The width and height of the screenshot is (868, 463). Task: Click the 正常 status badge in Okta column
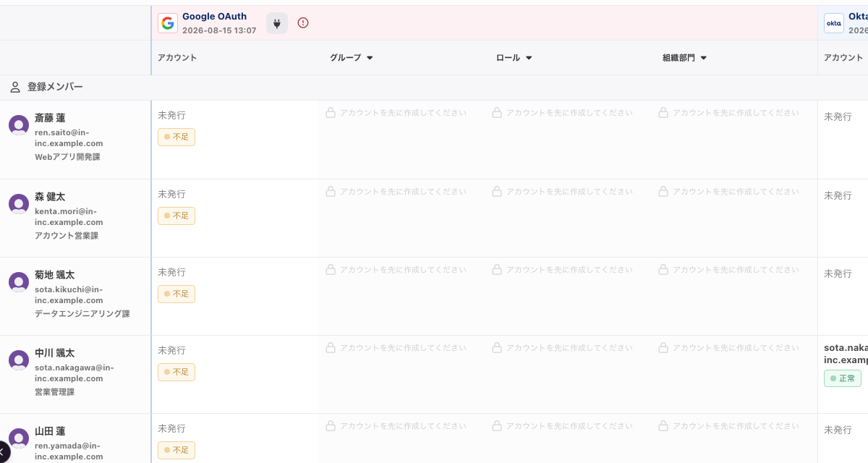coord(843,378)
